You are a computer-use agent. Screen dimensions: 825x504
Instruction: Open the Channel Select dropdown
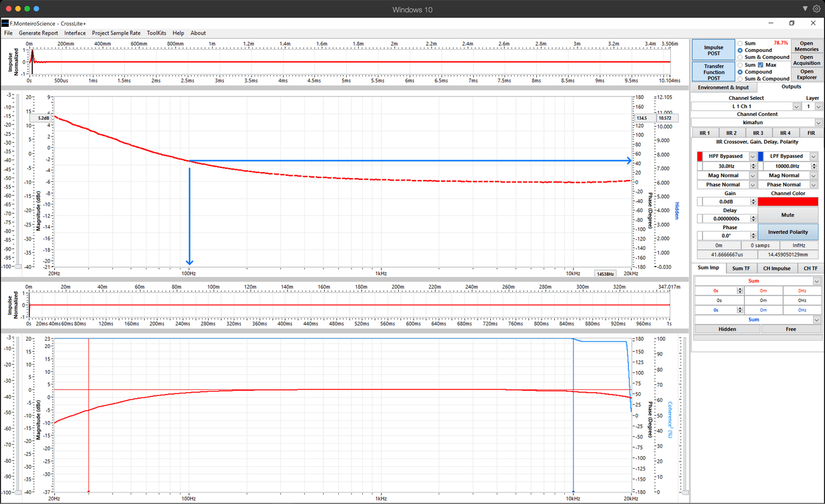(x=796, y=106)
